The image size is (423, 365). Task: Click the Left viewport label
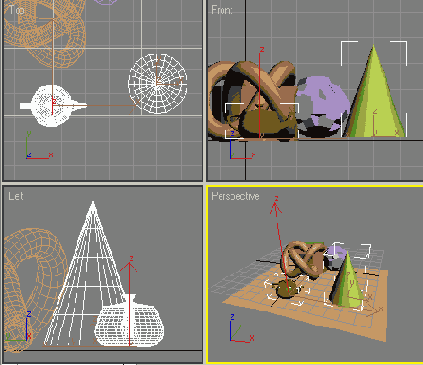pyautogui.click(x=16, y=196)
